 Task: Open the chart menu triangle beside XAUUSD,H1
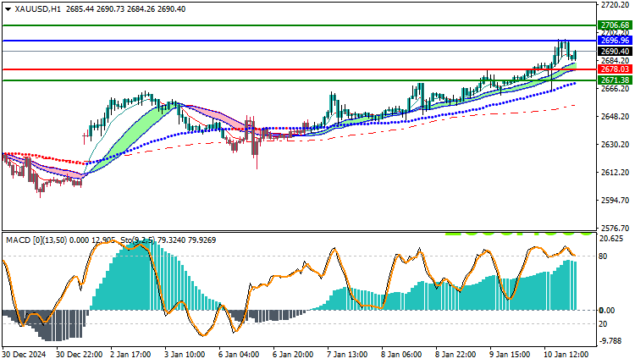coord(8,9)
